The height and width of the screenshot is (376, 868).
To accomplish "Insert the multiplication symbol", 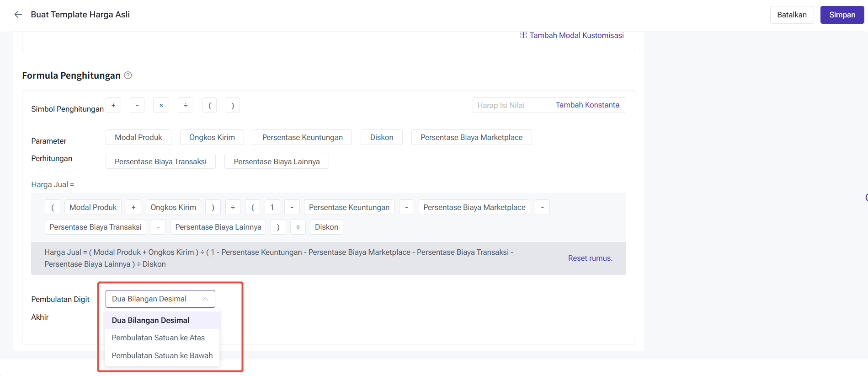I will pyautogui.click(x=161, y=105).
